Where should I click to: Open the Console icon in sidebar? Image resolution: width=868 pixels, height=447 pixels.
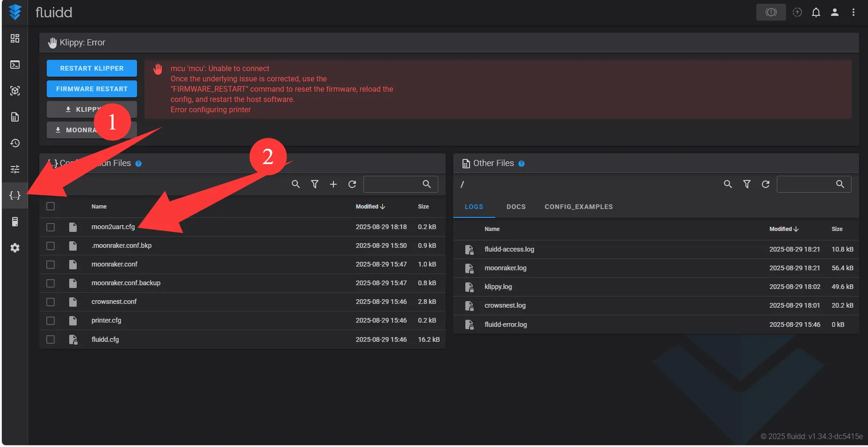coord(15,65)
